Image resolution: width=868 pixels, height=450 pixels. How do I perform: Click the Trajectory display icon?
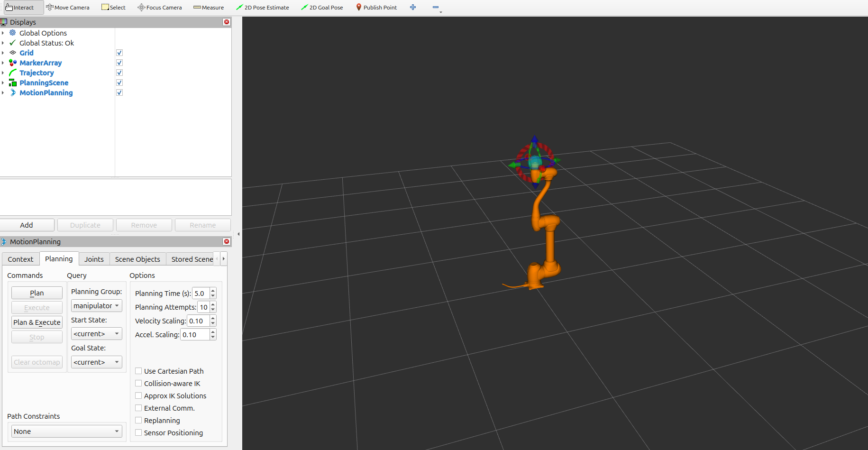[13, 73]
